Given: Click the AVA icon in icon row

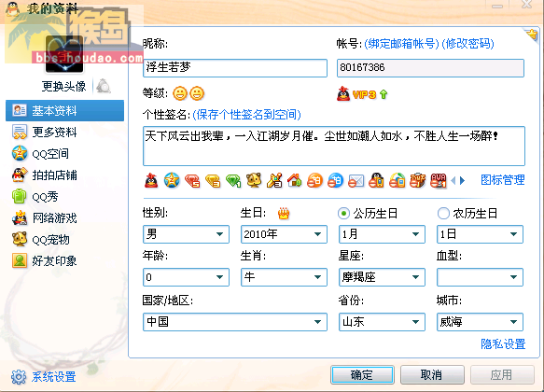Looking at the screenshot, I should pos(439,180).
